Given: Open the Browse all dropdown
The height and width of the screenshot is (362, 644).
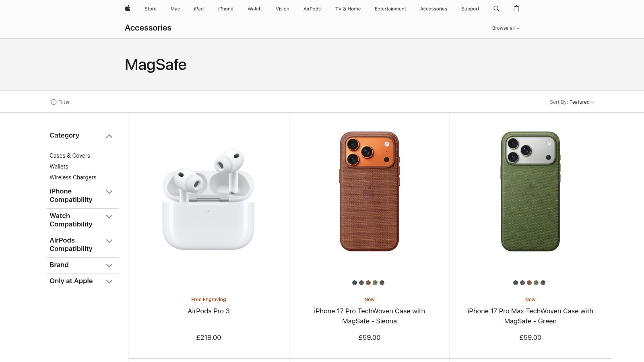Looking at the screenshot, I should tap(505, 28).
